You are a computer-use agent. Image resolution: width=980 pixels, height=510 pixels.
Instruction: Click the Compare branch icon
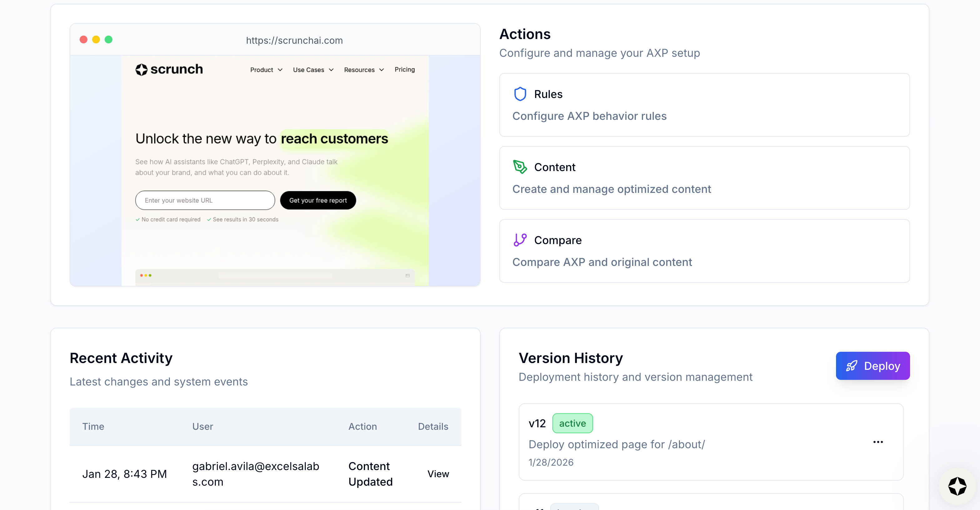pyautogui.click(x=520, y=240)
